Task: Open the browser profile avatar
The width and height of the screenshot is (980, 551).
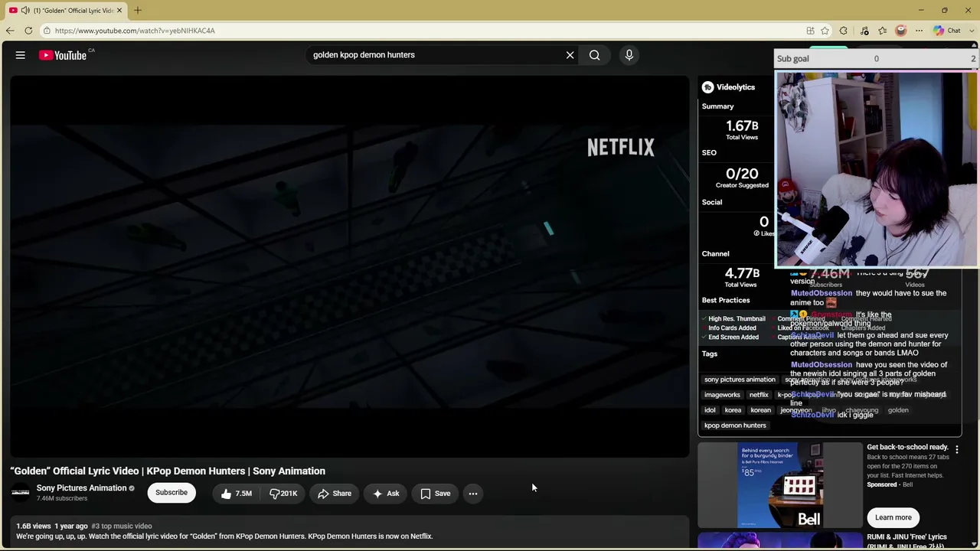Action: pos(901,31)
